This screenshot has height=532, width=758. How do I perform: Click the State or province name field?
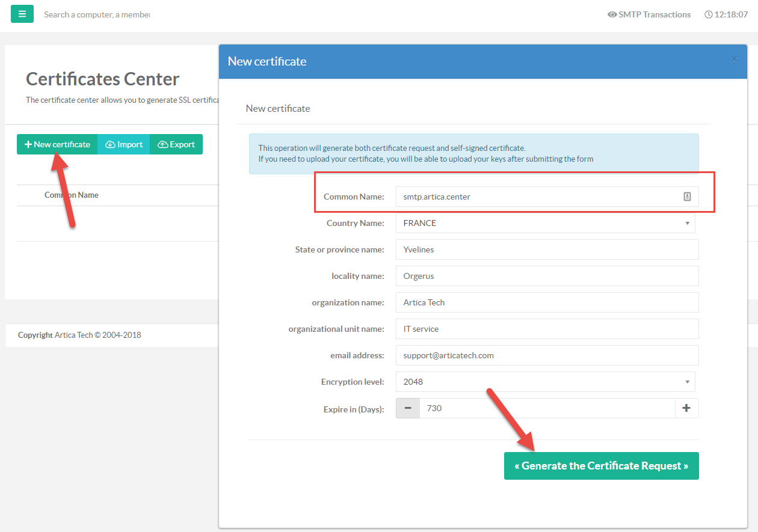tap(546, 249)
